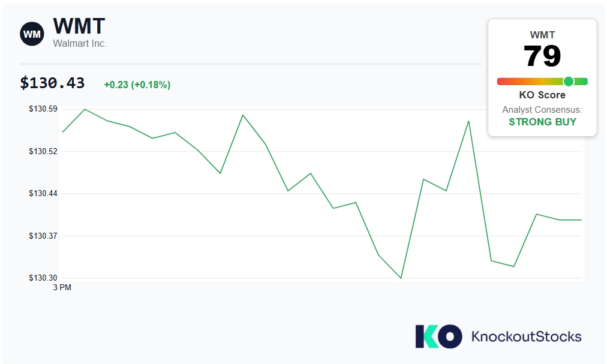Click the WMT ticker heading

click(x=79, y=26)
